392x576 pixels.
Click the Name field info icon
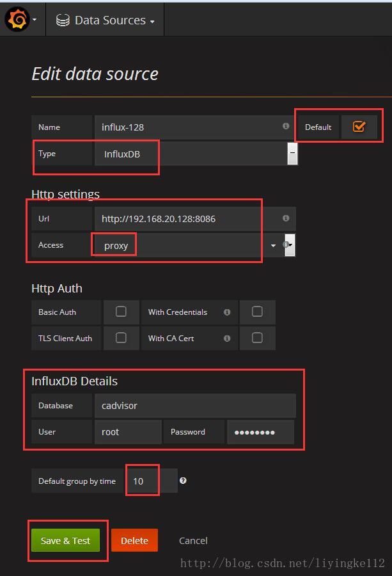point(286,126)
